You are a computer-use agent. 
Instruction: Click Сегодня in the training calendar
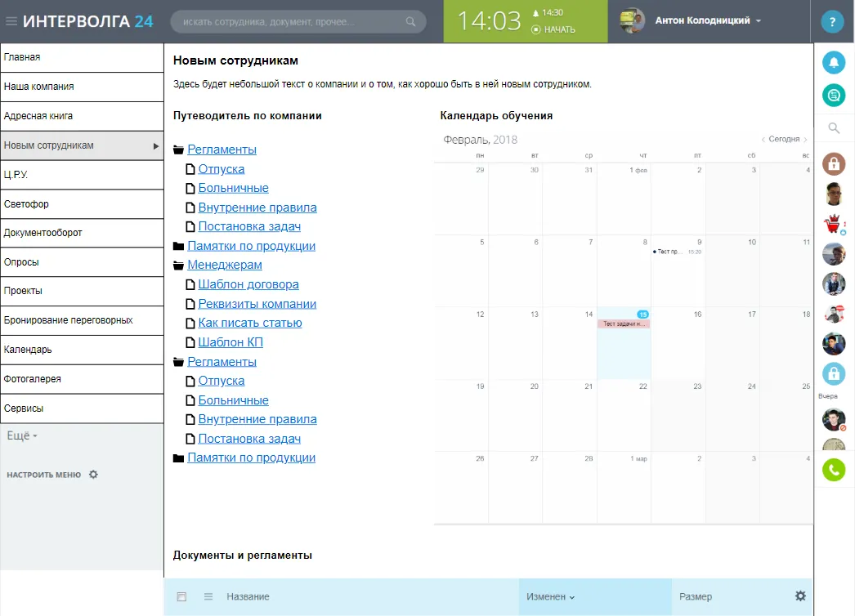point(782,139)
